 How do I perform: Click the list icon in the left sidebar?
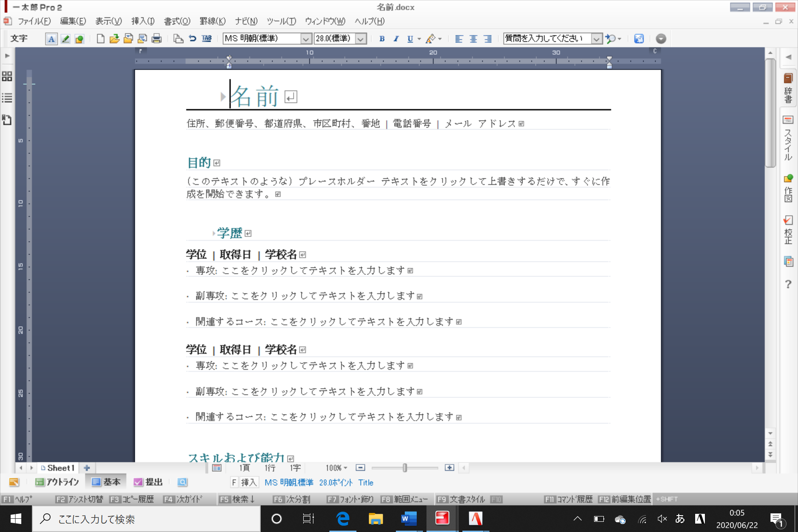click(x=7, y=98)
